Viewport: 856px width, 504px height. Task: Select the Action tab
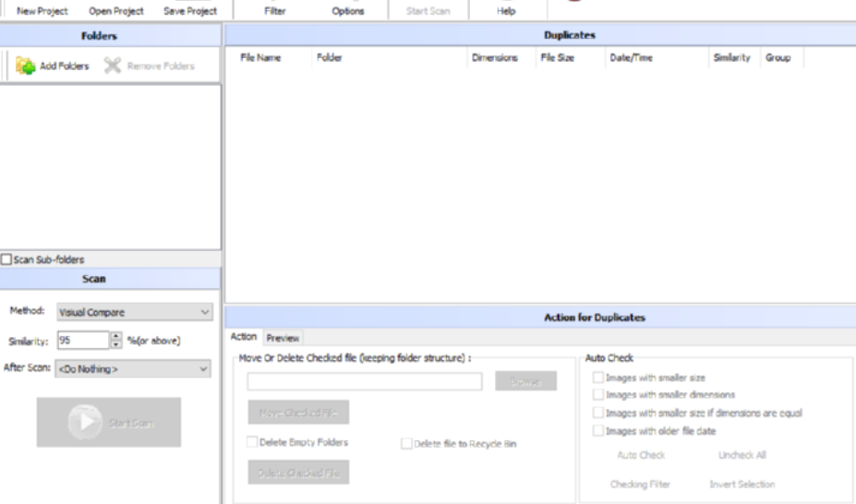244,338
